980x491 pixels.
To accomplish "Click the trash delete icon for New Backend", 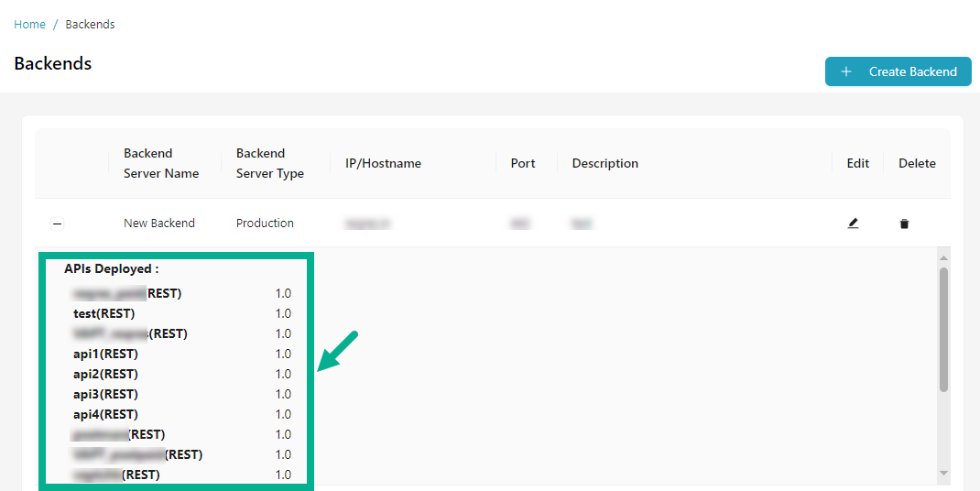I will 904,224.
